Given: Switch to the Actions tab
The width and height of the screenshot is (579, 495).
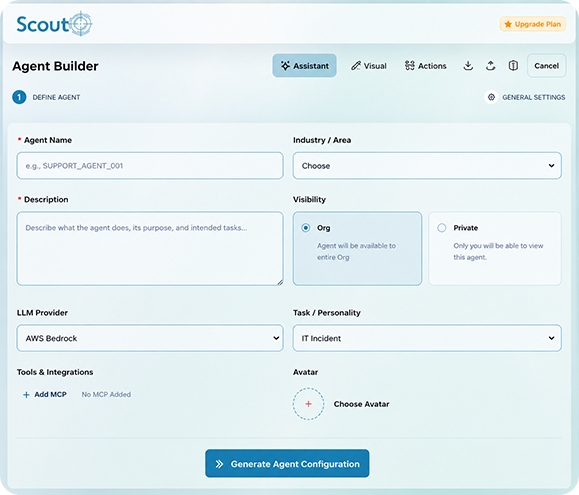Looking at the screenshot, I should (x=425, y=66).
